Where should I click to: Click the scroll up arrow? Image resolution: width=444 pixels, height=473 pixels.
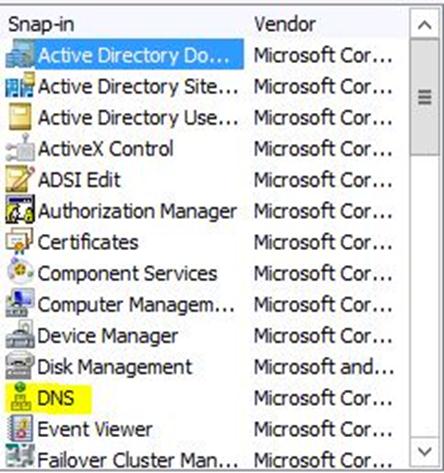[x=424, y=24]
